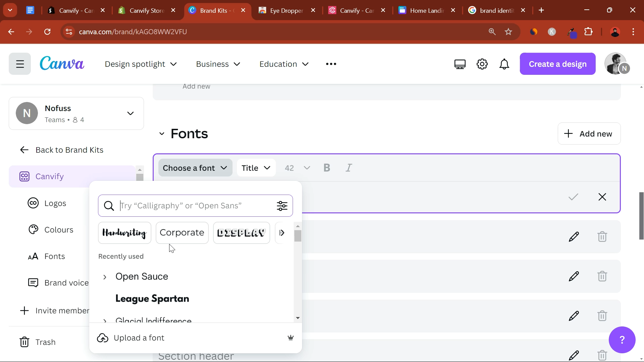Open the browser extensions puzzle icon
Viewport: 644px width, 362px height.
point(589,32)
